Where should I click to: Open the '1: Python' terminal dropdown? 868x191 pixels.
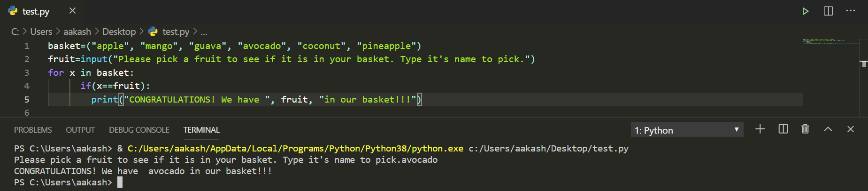pyautogui.click(x=687, y=130)
